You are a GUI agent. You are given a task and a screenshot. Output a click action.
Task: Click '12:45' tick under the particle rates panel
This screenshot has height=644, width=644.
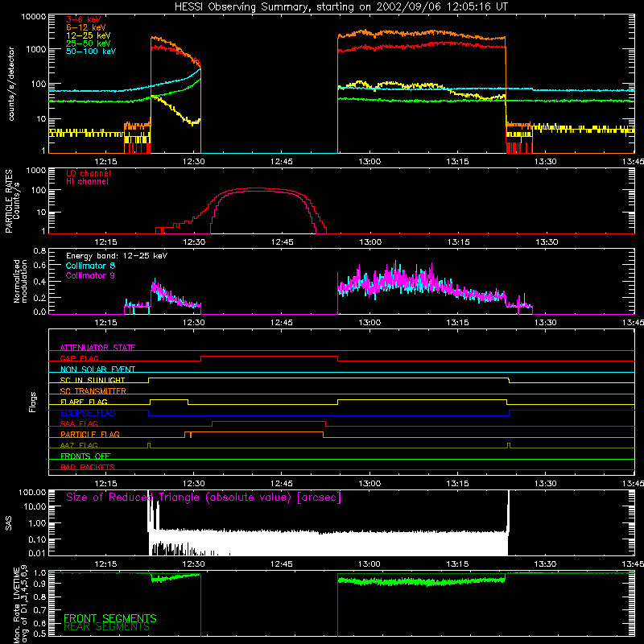click(x=283, y=242)
